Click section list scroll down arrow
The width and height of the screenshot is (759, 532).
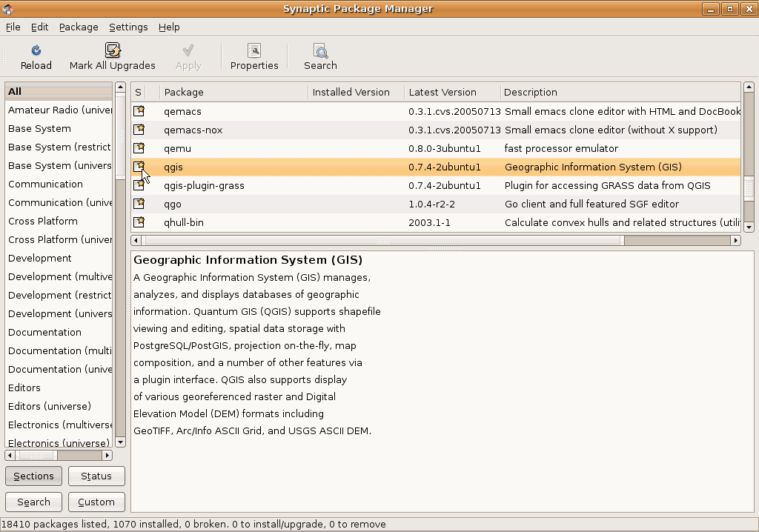click(x=121, y=442)
